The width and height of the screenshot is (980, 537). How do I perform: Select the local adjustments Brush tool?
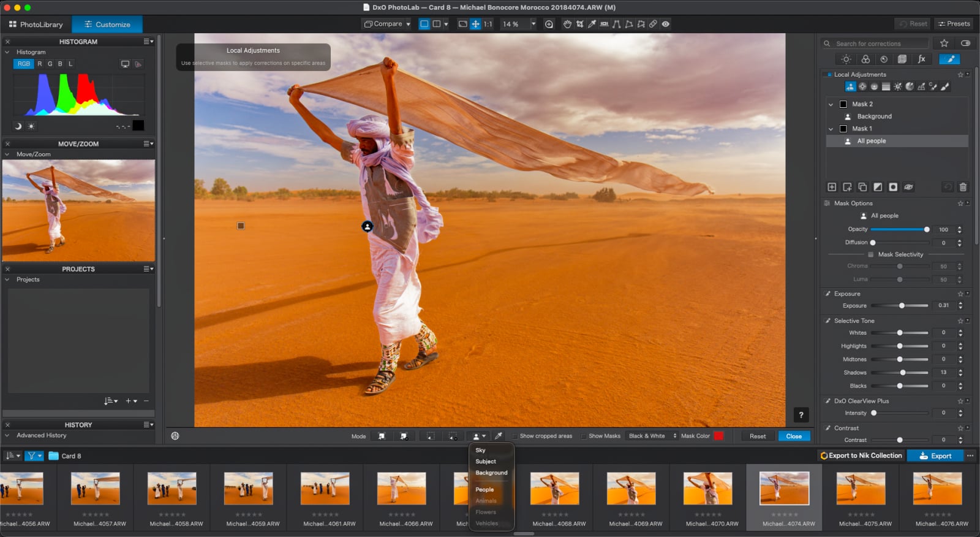pyautogui.click(x=945, y=86)
